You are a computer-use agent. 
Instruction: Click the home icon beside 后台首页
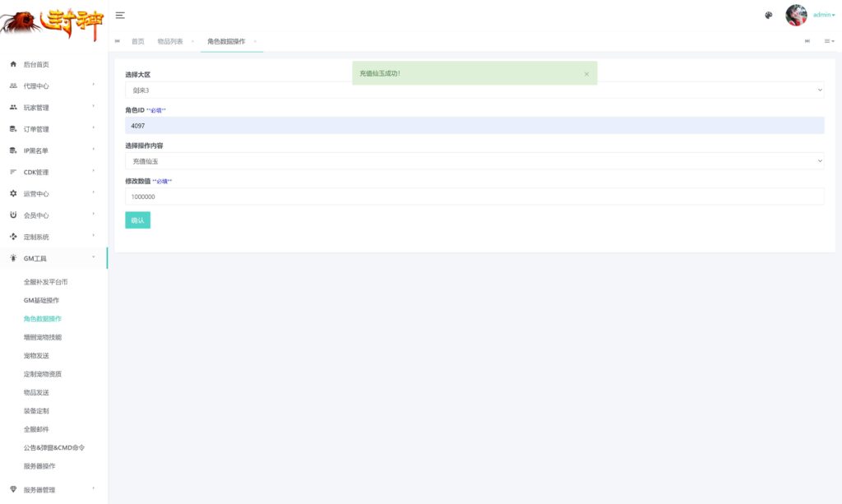(x=13, y=64)
